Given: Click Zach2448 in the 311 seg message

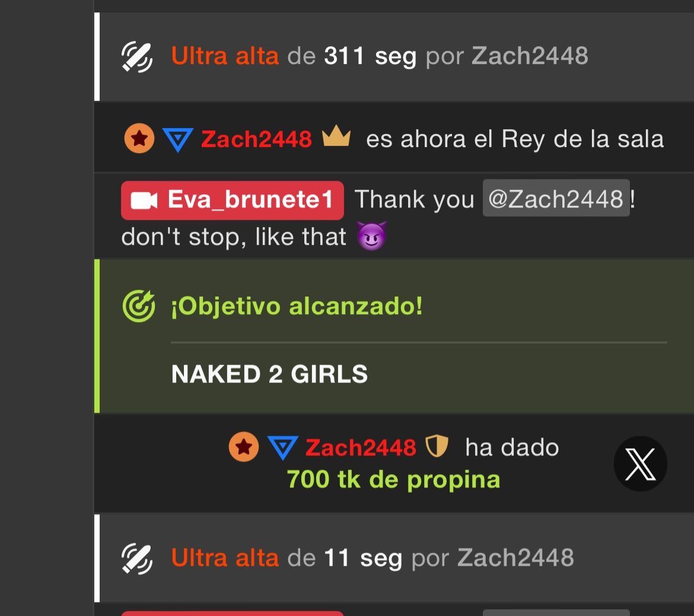Looking at the screenshot, I should [530, 56].
